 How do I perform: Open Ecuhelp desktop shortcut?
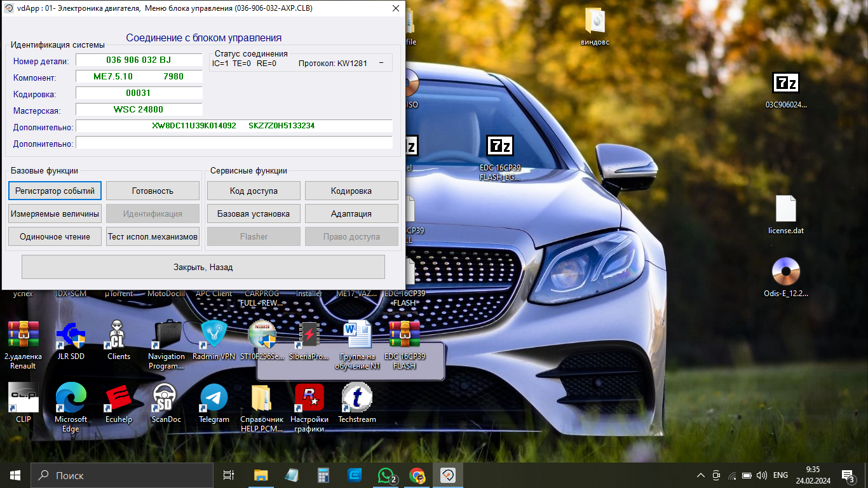118,398
